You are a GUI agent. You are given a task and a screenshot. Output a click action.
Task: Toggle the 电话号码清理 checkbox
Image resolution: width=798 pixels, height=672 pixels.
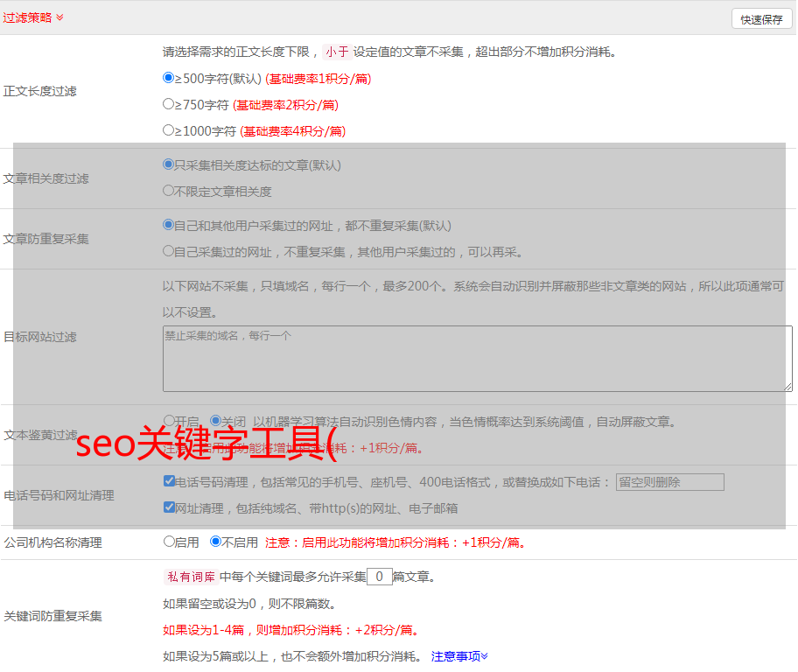pos(169,480)
